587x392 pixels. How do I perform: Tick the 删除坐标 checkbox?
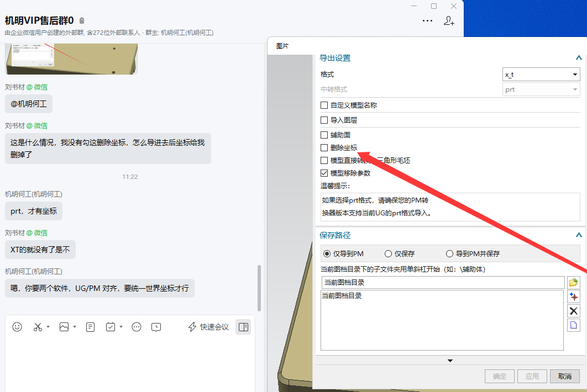(x=324, y=148)
